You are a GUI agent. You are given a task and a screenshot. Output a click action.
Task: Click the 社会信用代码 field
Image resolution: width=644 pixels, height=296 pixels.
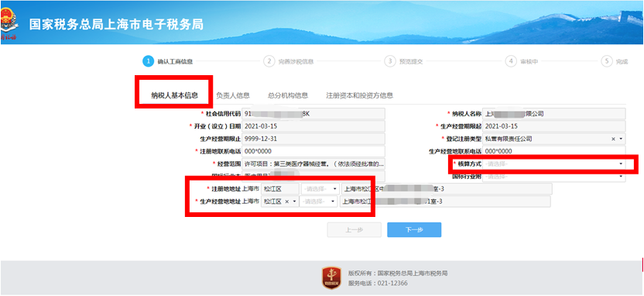tap(313, 114)
